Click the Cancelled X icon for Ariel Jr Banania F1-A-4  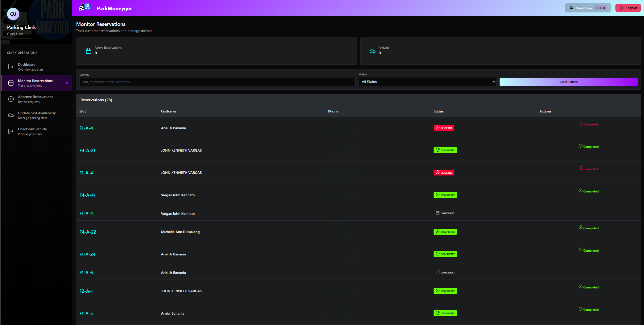[x=581, y=123]
